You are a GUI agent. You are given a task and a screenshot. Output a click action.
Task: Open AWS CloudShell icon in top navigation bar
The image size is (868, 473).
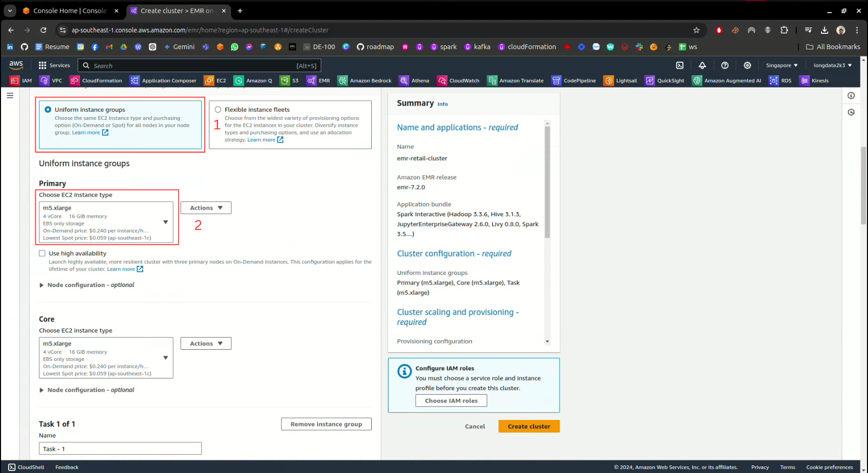(x=680, y=65)
